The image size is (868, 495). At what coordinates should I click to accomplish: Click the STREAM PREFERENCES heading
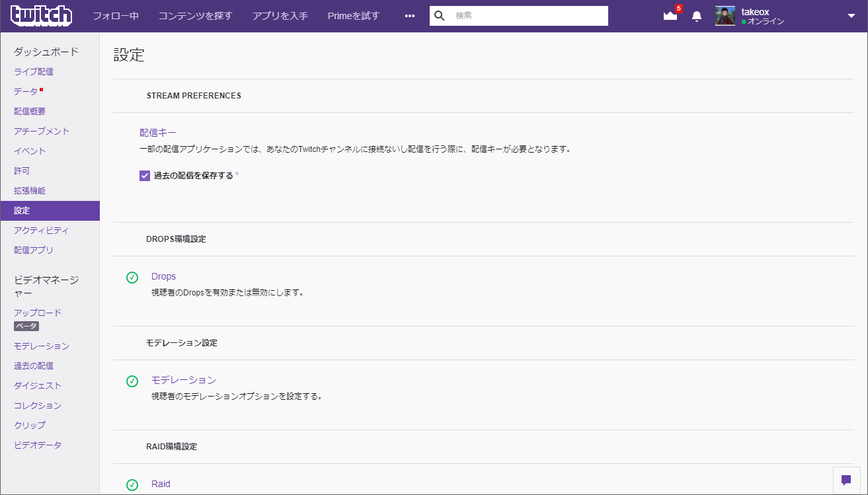[194, 96]
